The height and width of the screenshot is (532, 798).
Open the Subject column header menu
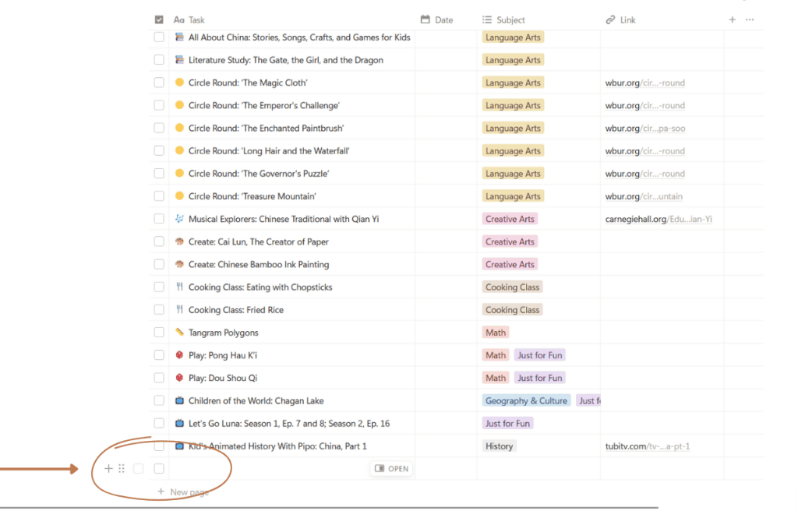(x=510, y=20)
